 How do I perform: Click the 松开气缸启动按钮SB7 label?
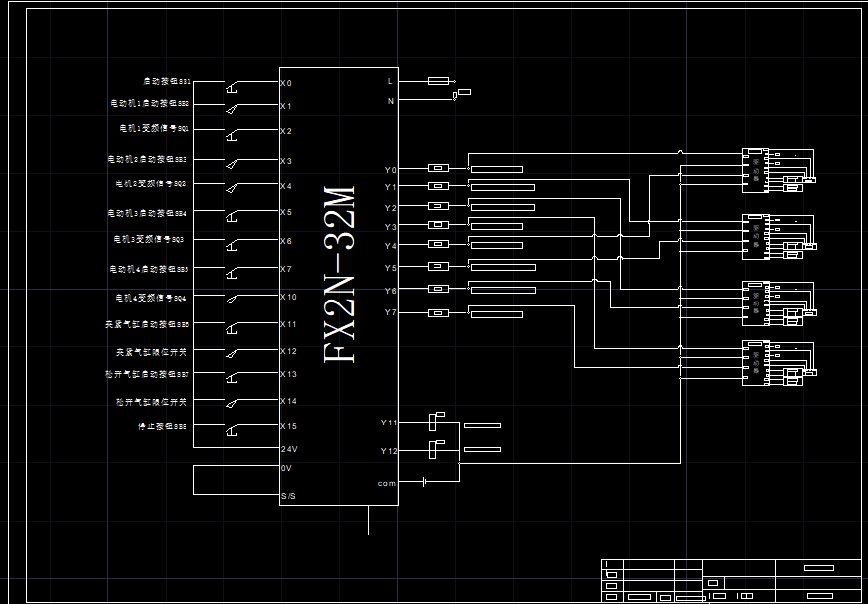(147, 374)
